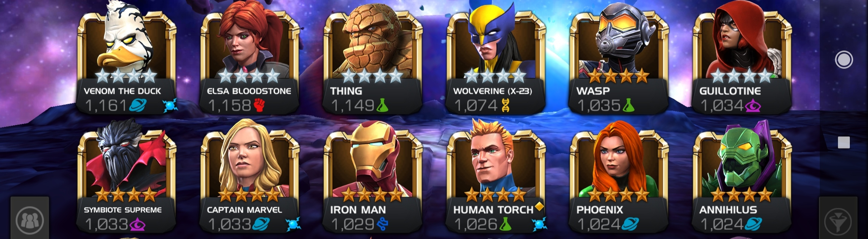Click the blue synergy icon on Venom the Duck
Screen dimensions: 868x239
tap(170, 106)
